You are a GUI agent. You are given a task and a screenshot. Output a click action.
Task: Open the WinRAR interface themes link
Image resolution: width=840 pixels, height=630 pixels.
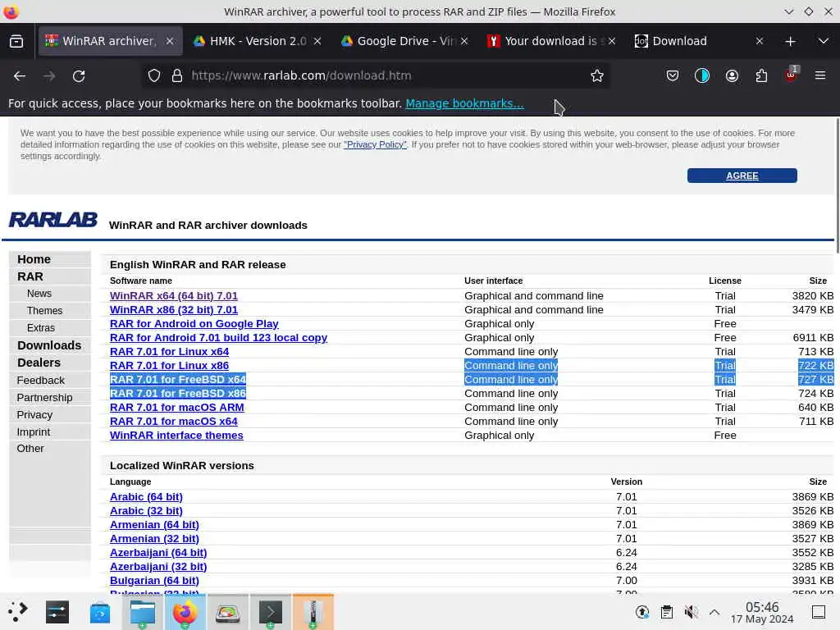(x=176, y=435)
